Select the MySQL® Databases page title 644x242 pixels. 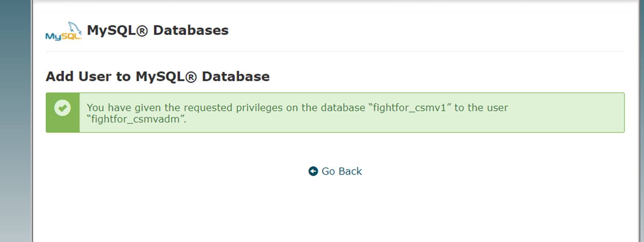coord(158,30)
